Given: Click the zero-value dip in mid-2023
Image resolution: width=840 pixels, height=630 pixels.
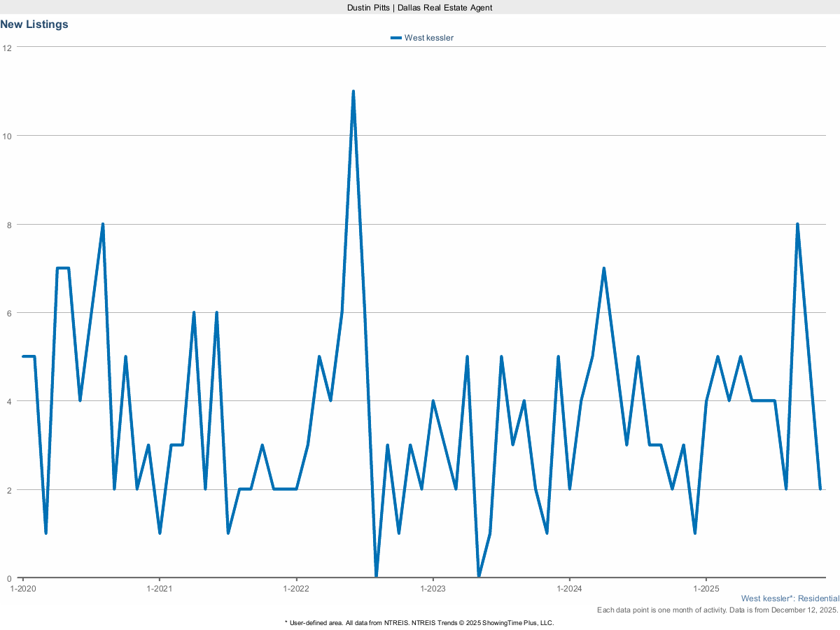Looking at the screenshot, I should [x=479, y=575].
